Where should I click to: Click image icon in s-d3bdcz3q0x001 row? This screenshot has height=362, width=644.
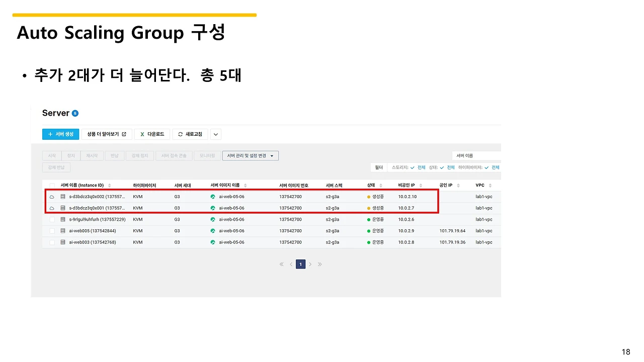pyautogui.click(x=213, y=208)
